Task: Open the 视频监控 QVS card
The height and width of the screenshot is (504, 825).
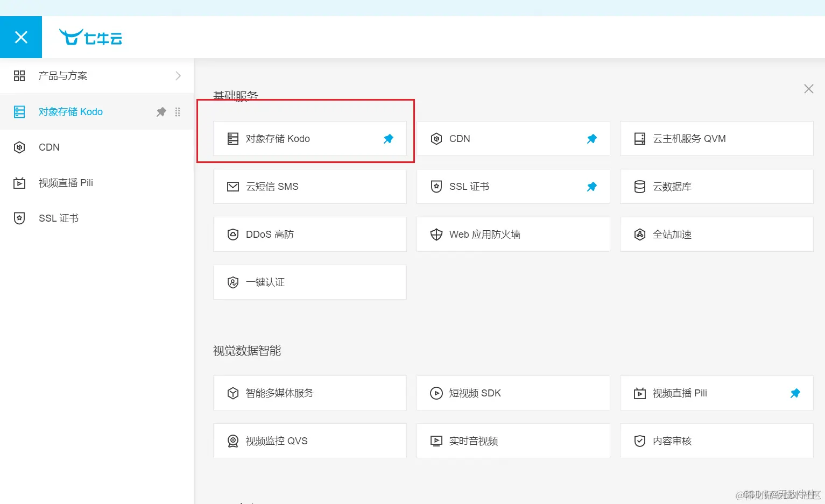Action: coord(310,441)
